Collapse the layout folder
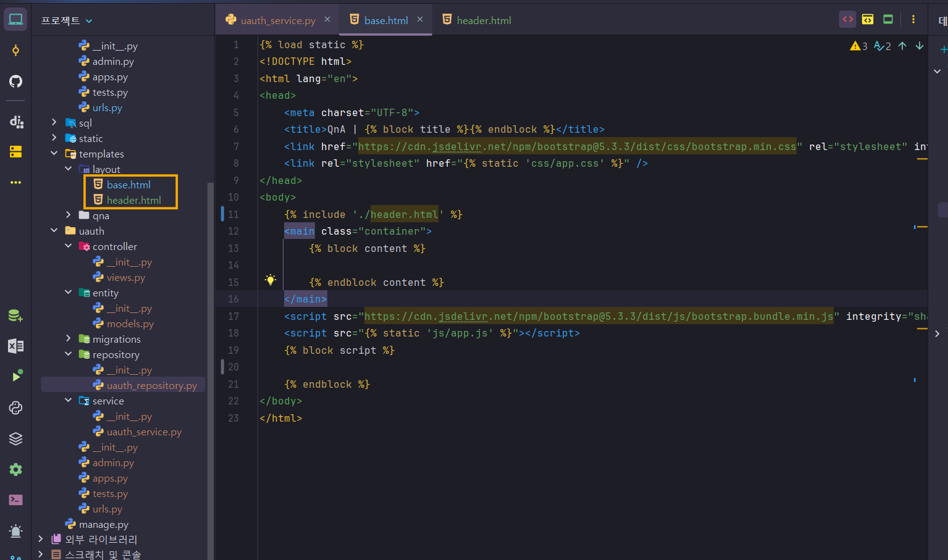The width and height of the screenshot is (948, 560). pyautogui.click(x=68, y=169)
